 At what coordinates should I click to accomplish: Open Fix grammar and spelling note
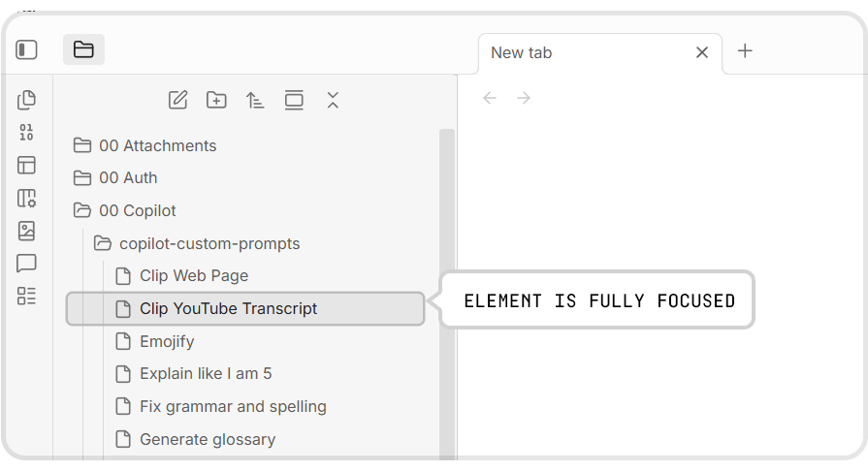click(233, 406)
